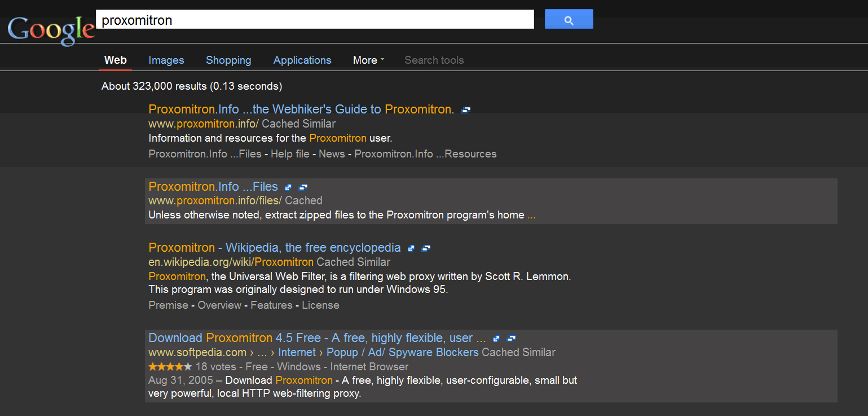Click the new-window icon beside Proxomitron.Info ...Files title
The height and width of the screenshot is (416, 868).
tap(303, 187)
